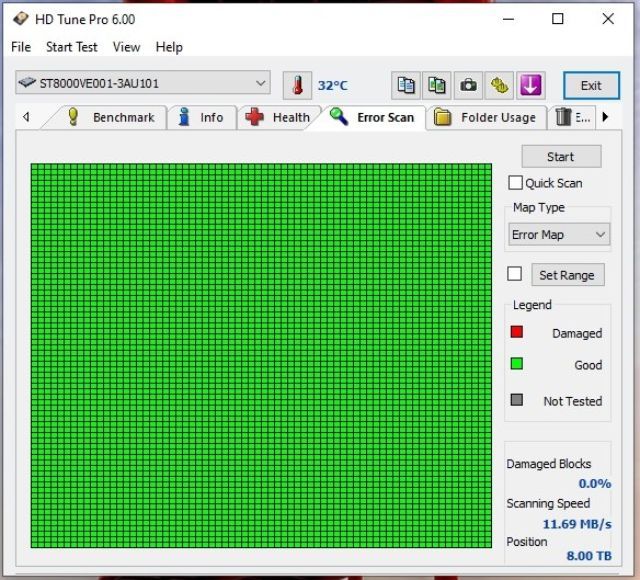
Task: Click the gray Not Tested legend swatch
Action: coord(517,400)
